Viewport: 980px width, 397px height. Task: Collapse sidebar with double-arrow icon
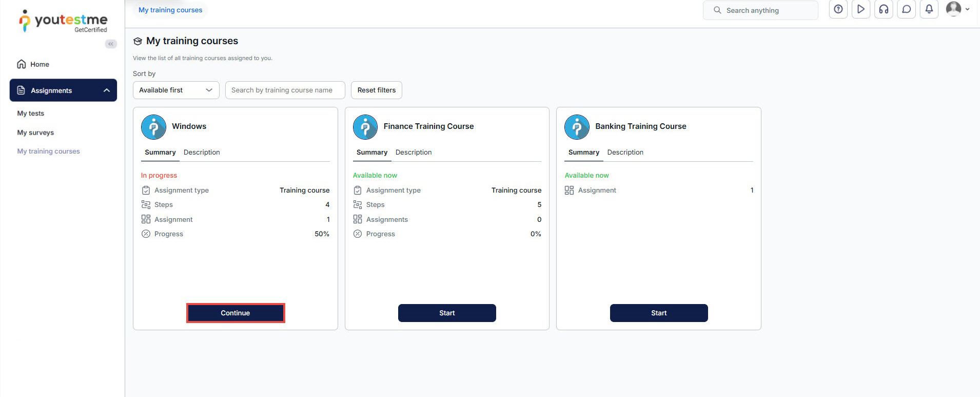coord(110,44)
